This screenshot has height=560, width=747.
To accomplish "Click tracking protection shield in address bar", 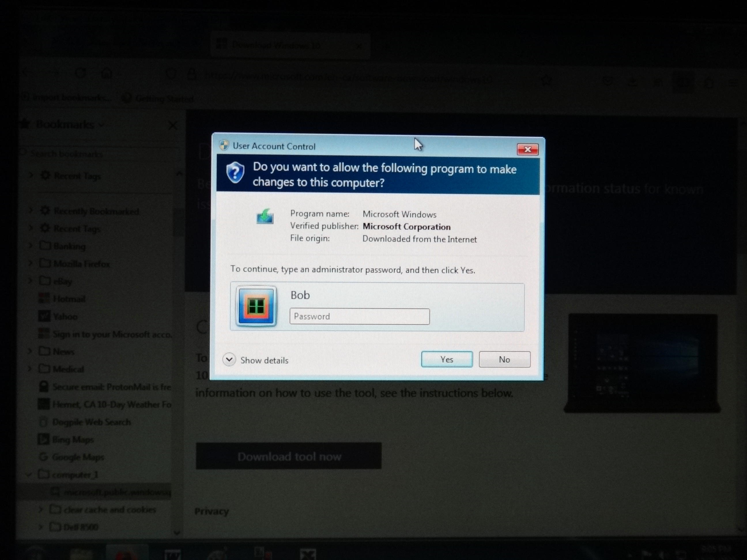I will pos(171,74).
